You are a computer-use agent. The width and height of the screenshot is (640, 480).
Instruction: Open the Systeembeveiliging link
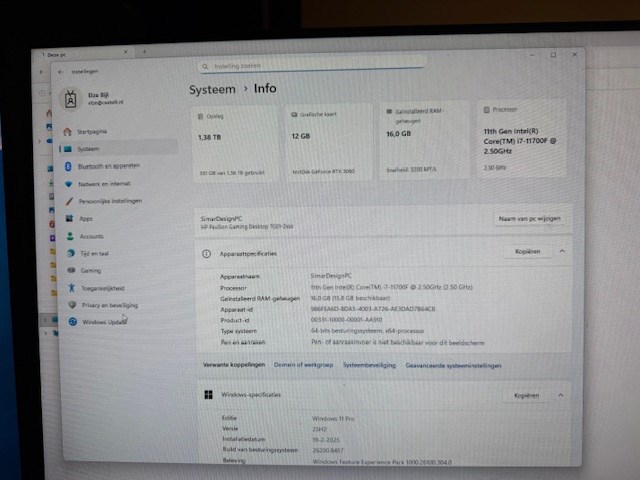(369, 365)
